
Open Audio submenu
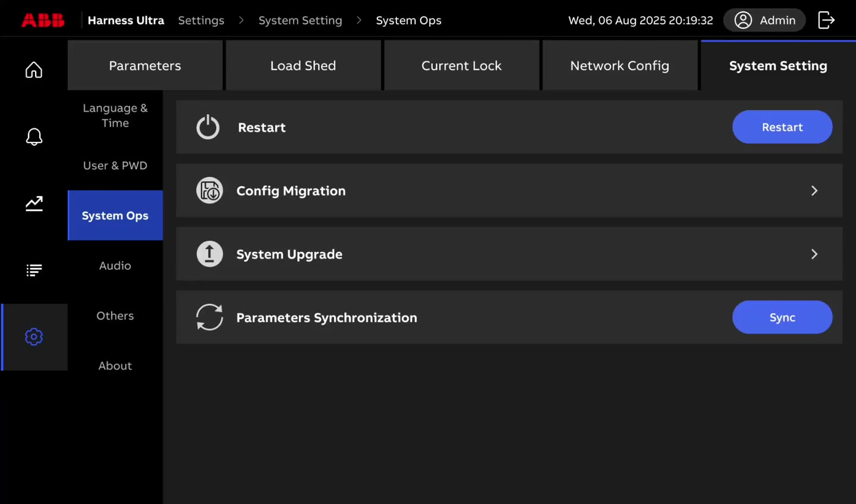(x=115, y=266)
